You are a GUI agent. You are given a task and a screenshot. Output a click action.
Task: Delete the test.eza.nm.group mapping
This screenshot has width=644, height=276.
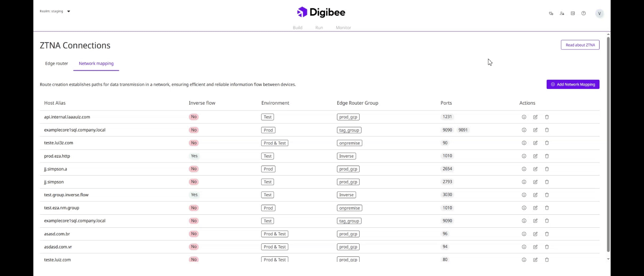click(547, 208)
